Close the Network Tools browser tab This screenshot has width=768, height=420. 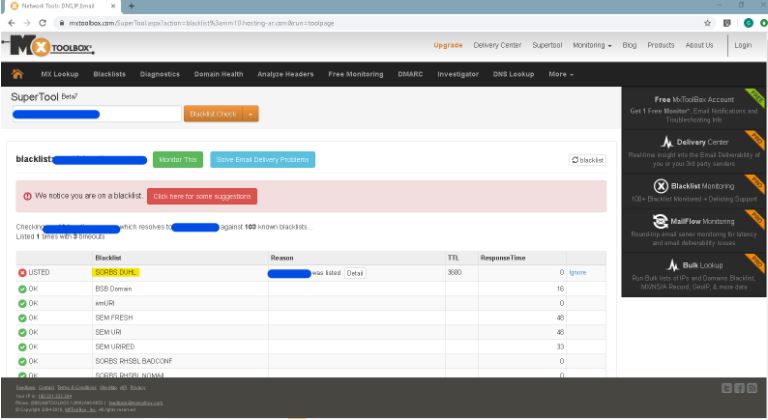pos(113,6)
